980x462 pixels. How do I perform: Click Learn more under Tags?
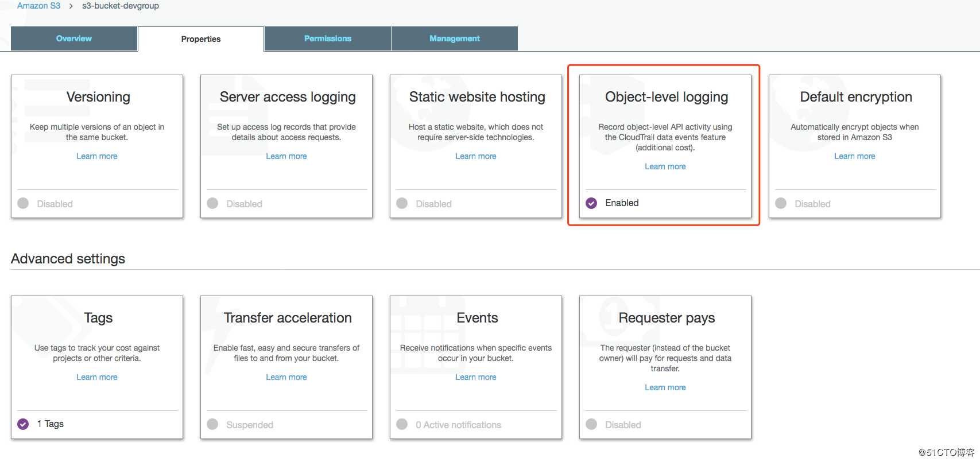click(97, 377)
